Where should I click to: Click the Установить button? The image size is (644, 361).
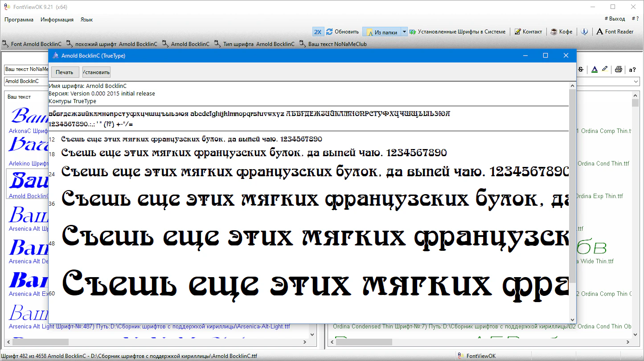coord(96,72)
